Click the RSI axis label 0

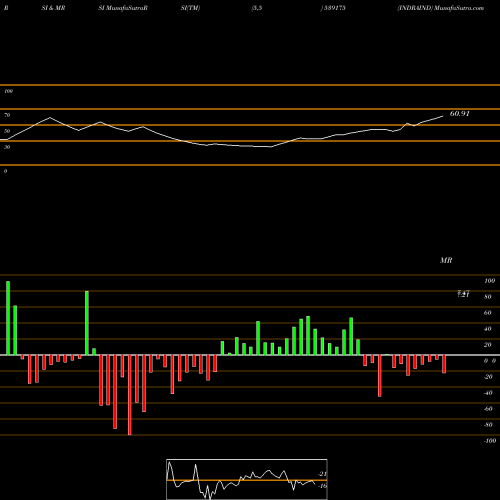tap(5, 171)
